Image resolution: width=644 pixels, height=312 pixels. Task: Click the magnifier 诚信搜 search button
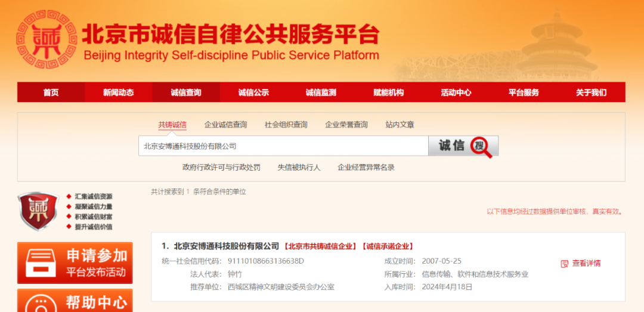click(x=463, y=146)
